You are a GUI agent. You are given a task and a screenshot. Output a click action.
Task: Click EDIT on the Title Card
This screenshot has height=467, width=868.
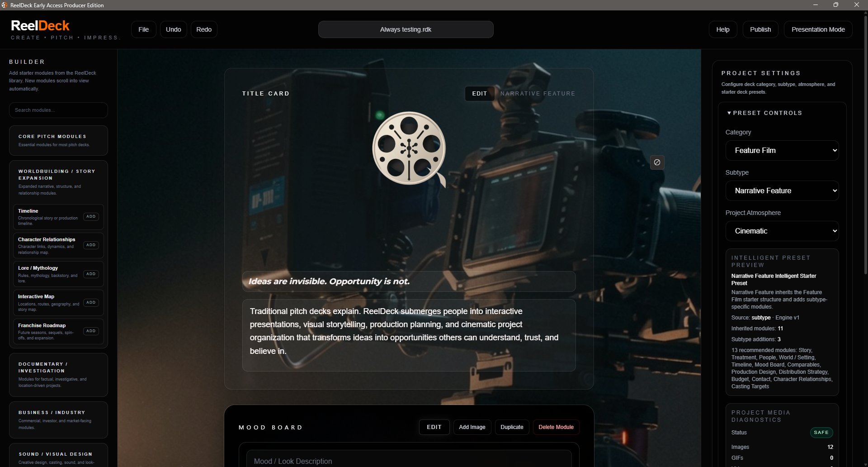tap(480, 94)
